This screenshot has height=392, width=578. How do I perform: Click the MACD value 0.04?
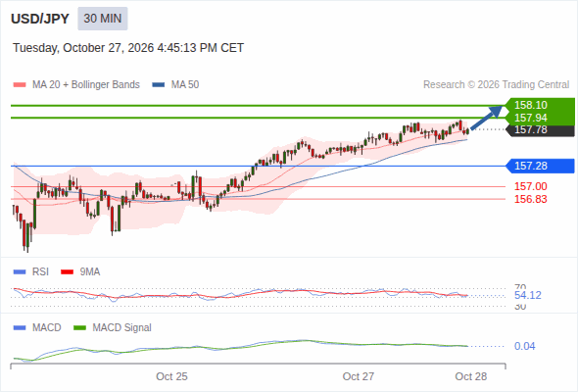(524, 346)
